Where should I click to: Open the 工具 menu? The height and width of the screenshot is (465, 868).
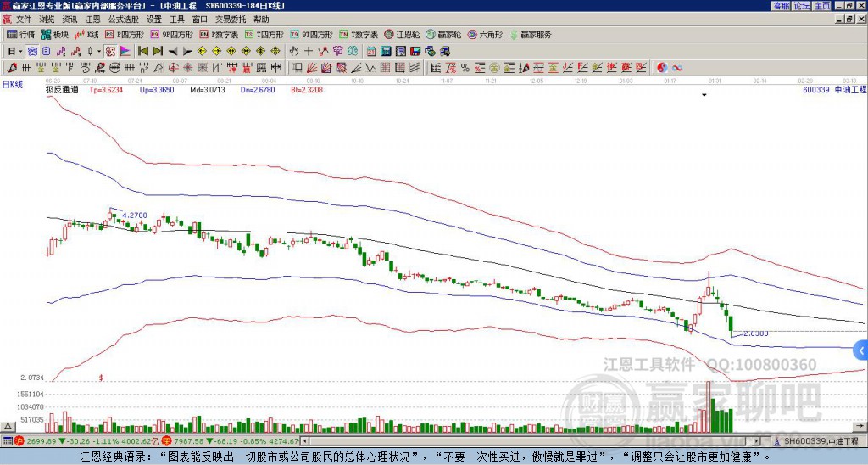(x=176, y=20)
